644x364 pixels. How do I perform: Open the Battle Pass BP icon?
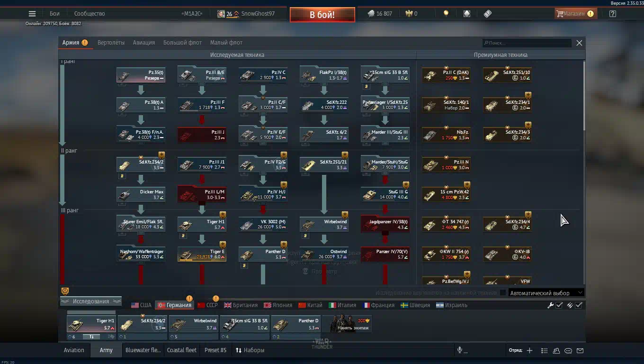point(488,14)
